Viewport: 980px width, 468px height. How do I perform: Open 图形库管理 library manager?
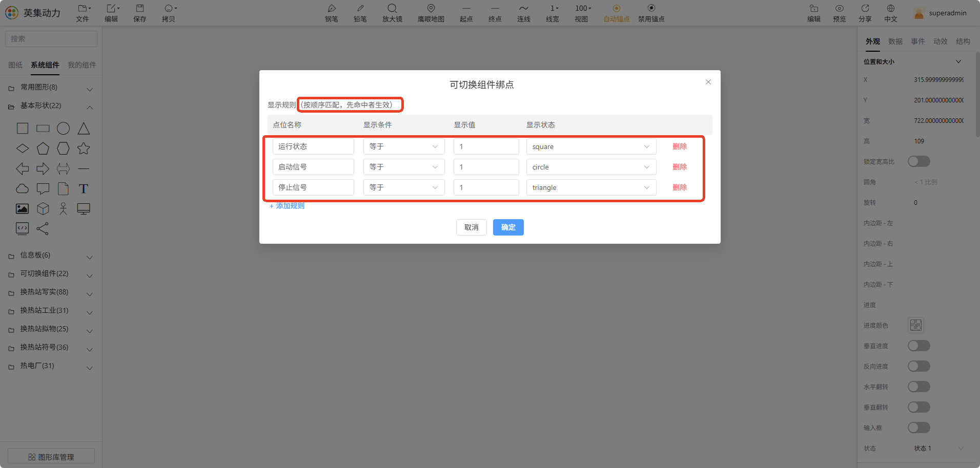coord(51,457)
